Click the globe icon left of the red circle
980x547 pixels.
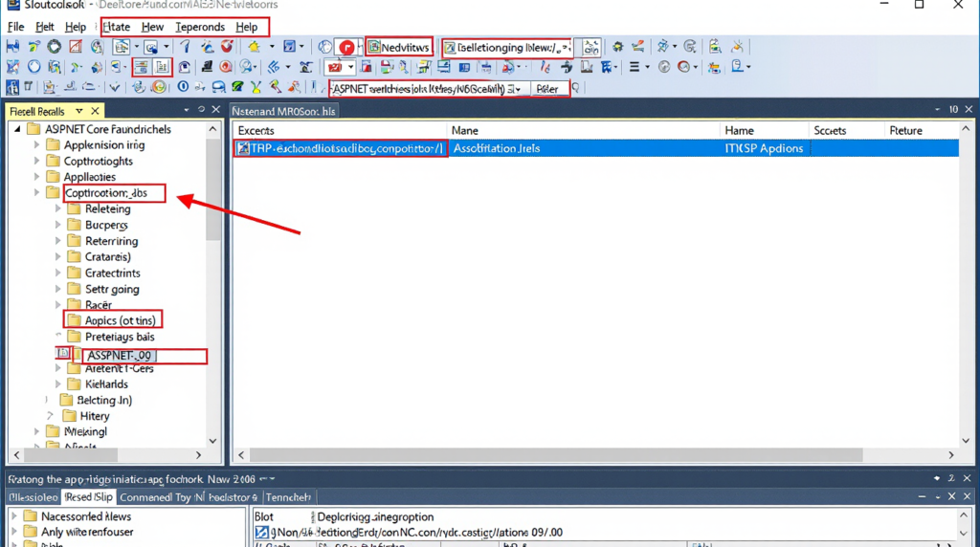(x=324, y=47)
